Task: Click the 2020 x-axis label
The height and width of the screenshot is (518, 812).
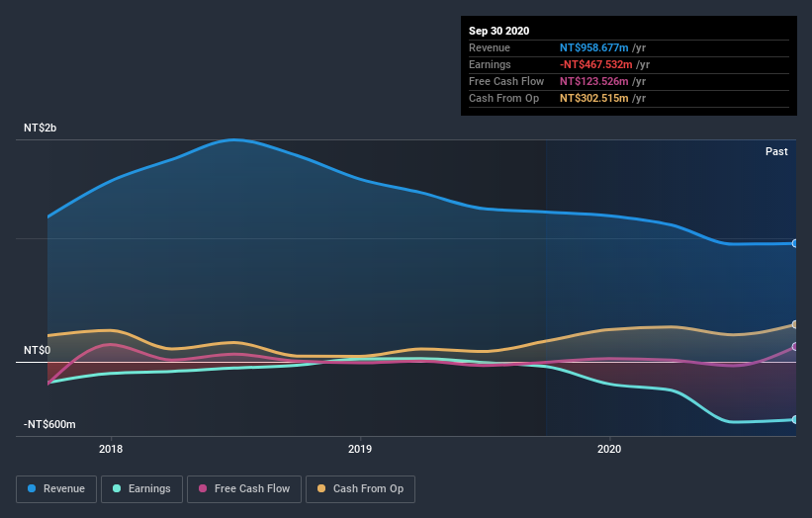Action: pyautogui.click(x=609, y=449)
